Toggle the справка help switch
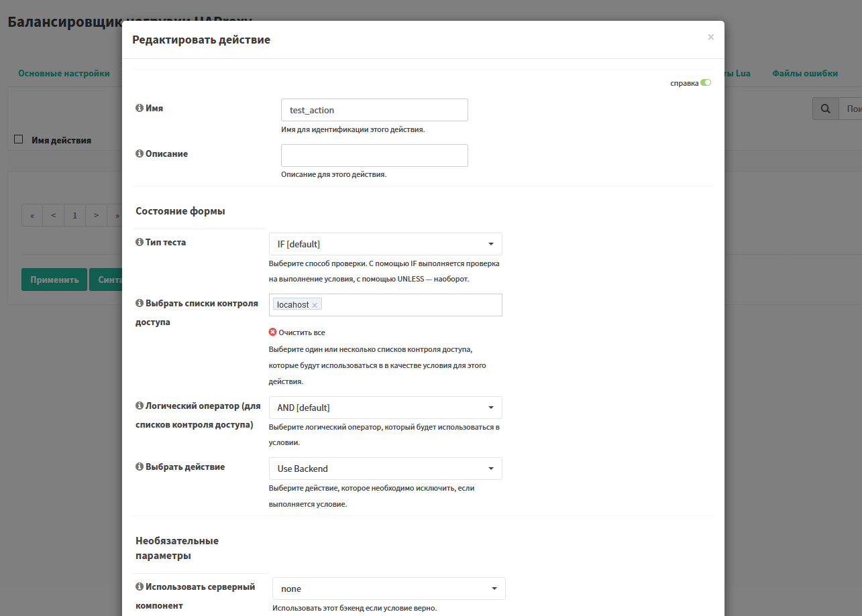The height and width of the screenshot is (616, 862). pos(706,82)
